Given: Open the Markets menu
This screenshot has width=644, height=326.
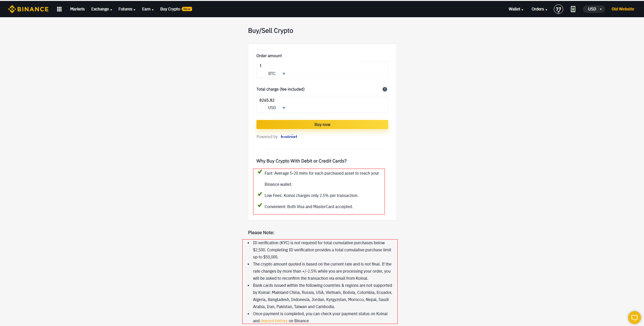Looking at the screenshot, I should pyautogui.click(x=77, y=9).
